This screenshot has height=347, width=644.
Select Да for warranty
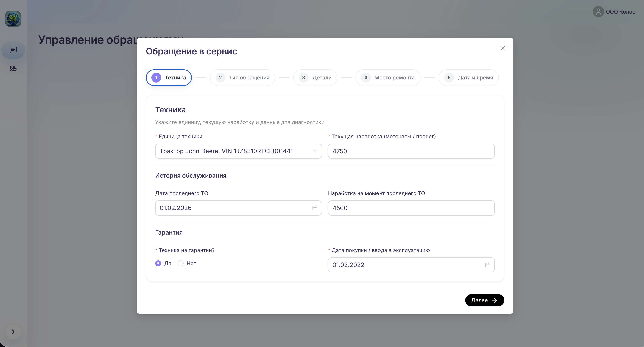point(158,263)
